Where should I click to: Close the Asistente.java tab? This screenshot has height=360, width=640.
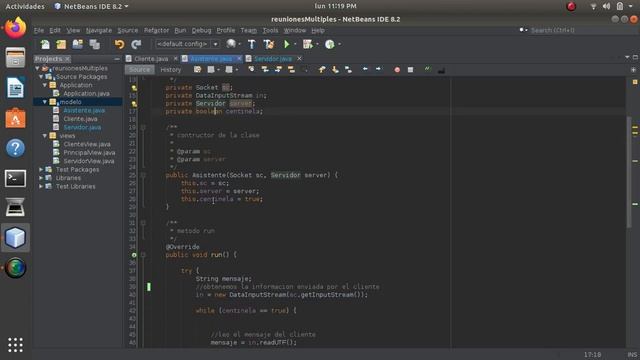pyautogui.click(x=239, y=59)
